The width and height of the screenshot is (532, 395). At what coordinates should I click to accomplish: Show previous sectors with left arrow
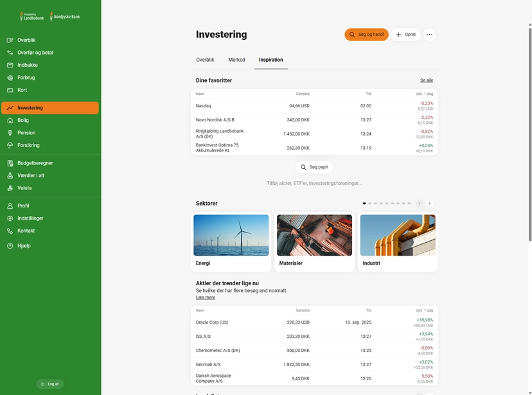[420, 204]
